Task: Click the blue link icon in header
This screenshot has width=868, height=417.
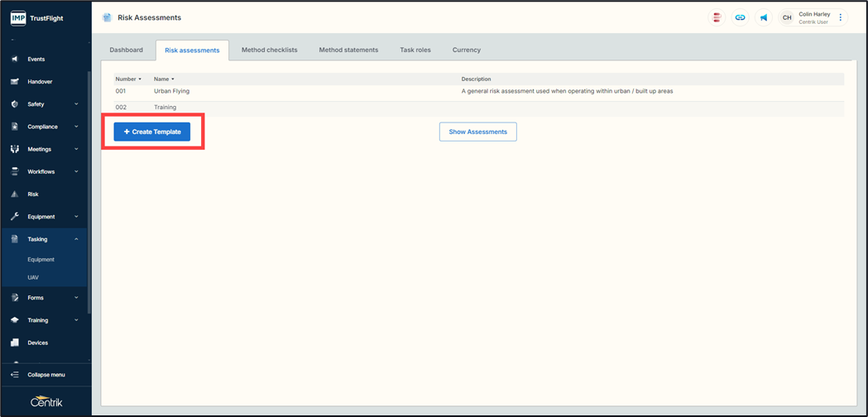Action: pos(740,17)
